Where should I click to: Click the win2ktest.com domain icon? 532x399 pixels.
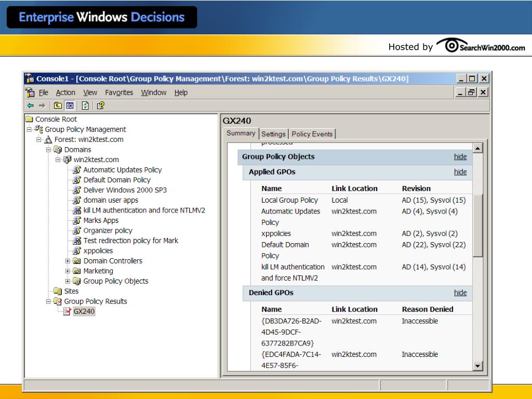click(x=68, y=159)
